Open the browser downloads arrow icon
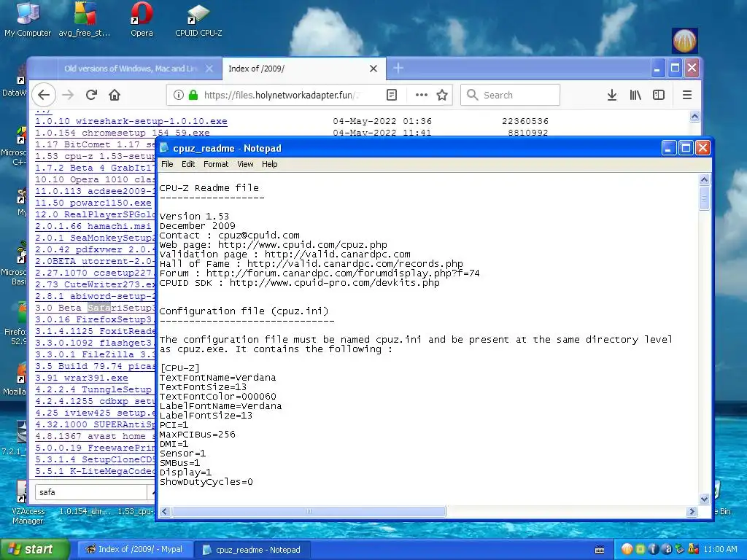 click(612, 95)
